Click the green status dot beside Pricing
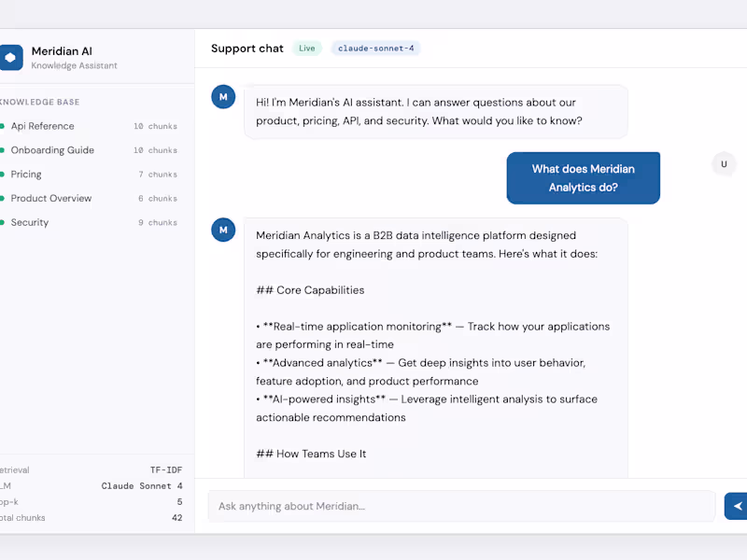 pos(2,174)
